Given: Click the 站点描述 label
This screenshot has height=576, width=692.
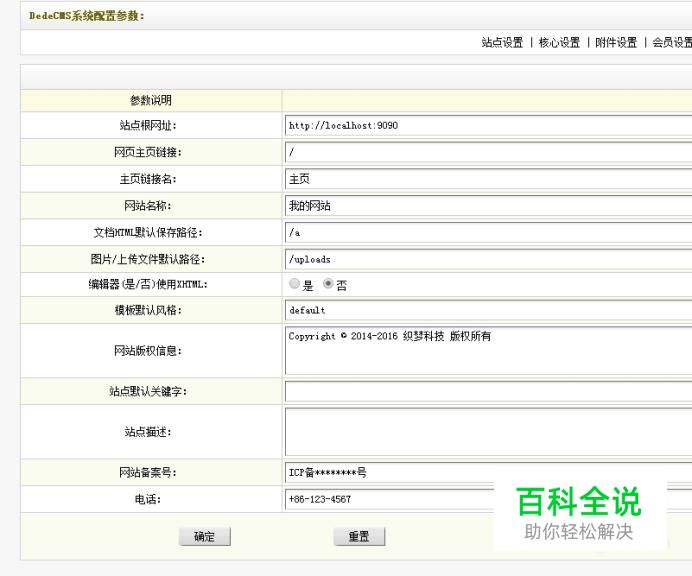Looking at the screenshot, I should click(148, 432).
